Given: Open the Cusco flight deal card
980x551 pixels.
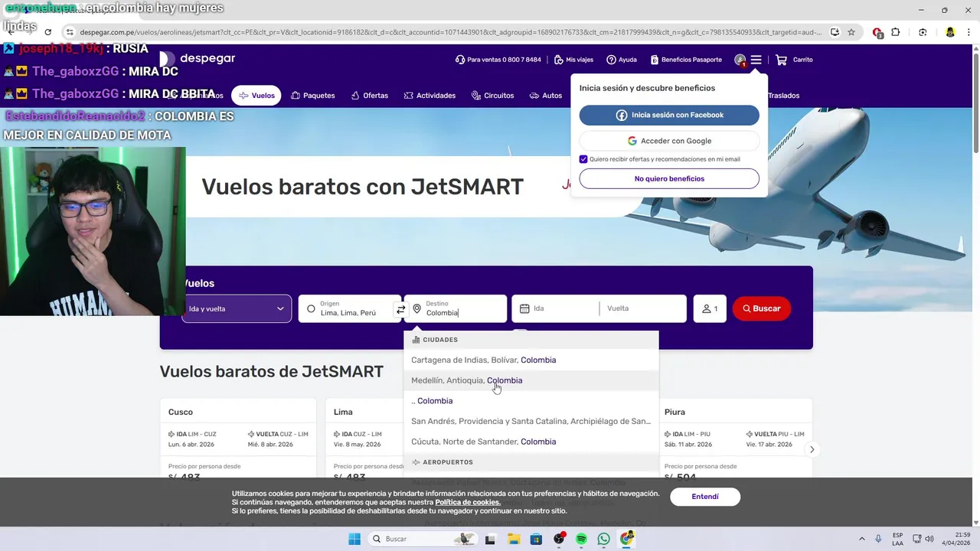Looking at the screenshot, I should pos(238,439).
